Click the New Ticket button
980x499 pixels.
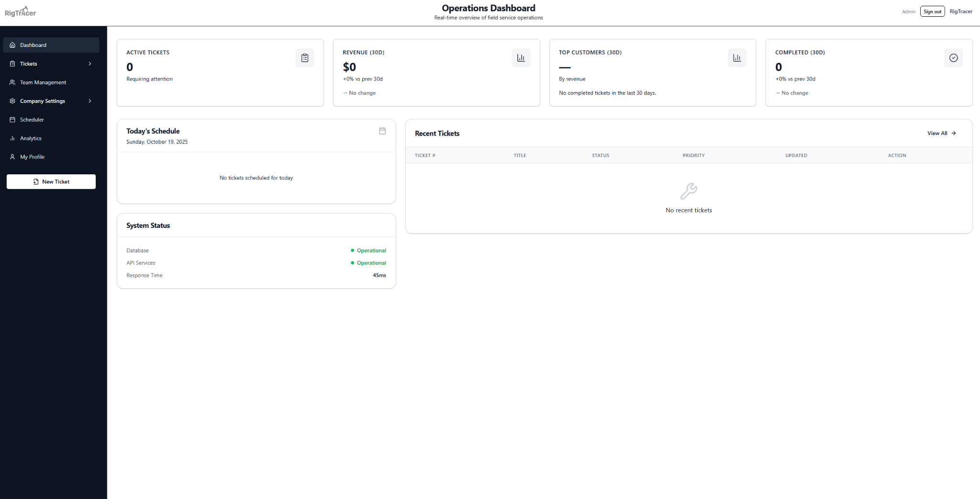click(x=51, y=181)
